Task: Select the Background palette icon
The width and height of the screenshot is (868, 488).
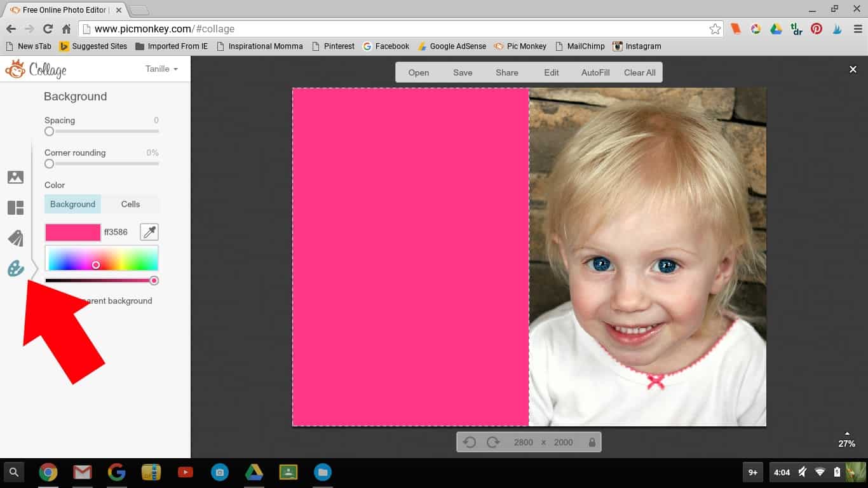Action: coord(15,269)
